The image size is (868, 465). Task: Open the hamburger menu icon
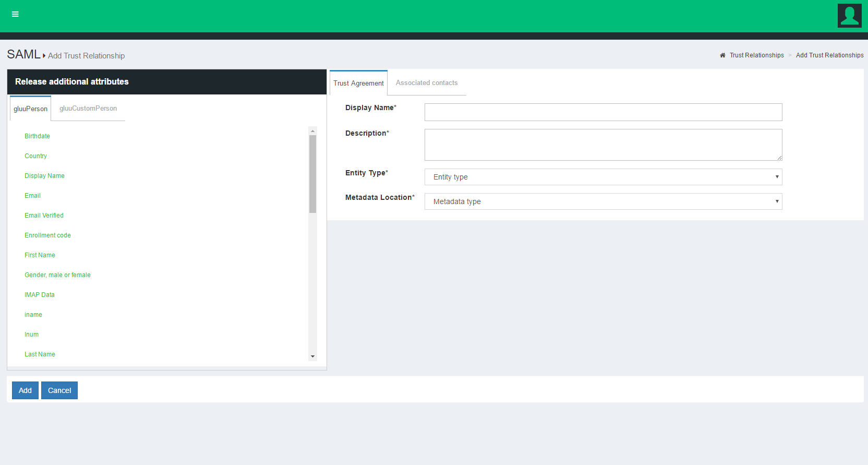pyautogui.click(x=15, y=14)
